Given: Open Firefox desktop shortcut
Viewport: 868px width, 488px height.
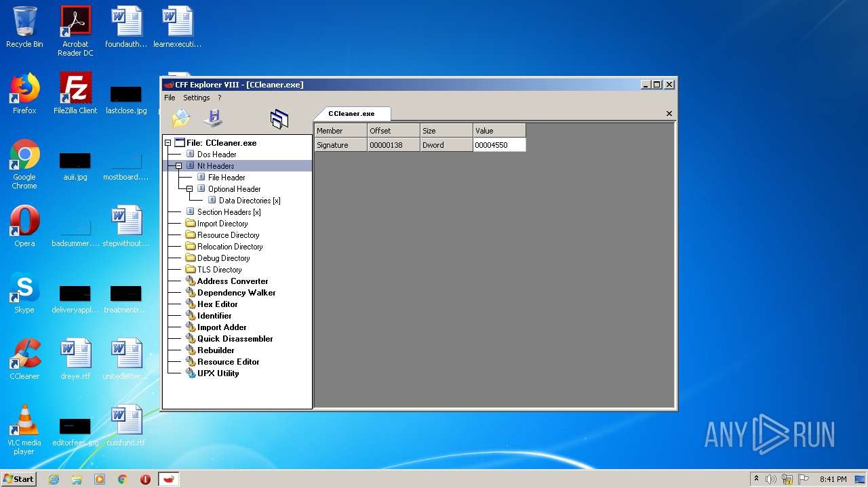Looking at the screenshot, I should pyautogui.click(x=24, y=94).
